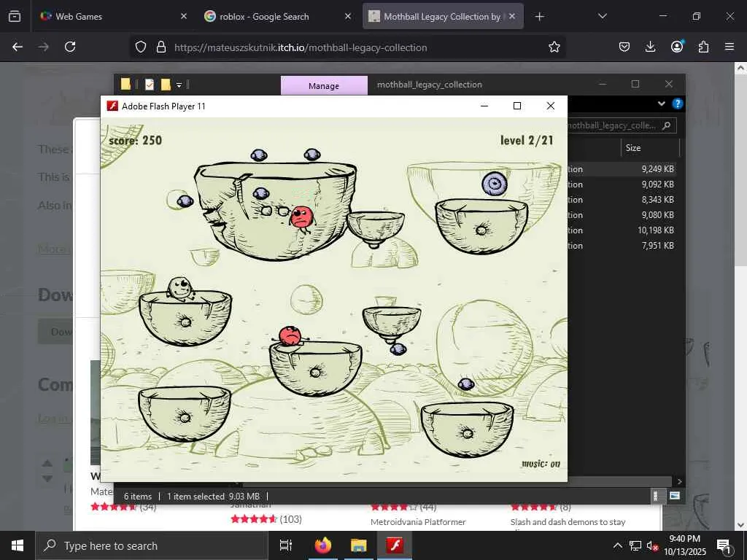
Task: Open Firefox application menu
Action: pos(729,47)
